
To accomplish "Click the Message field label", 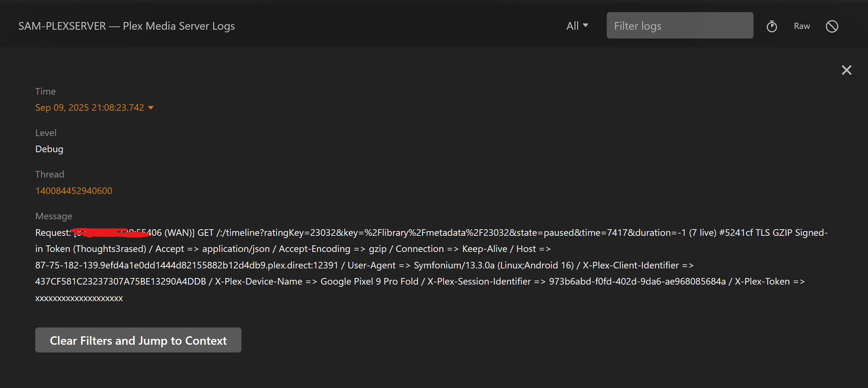I will pyautogui.click(x=54, y=216).
